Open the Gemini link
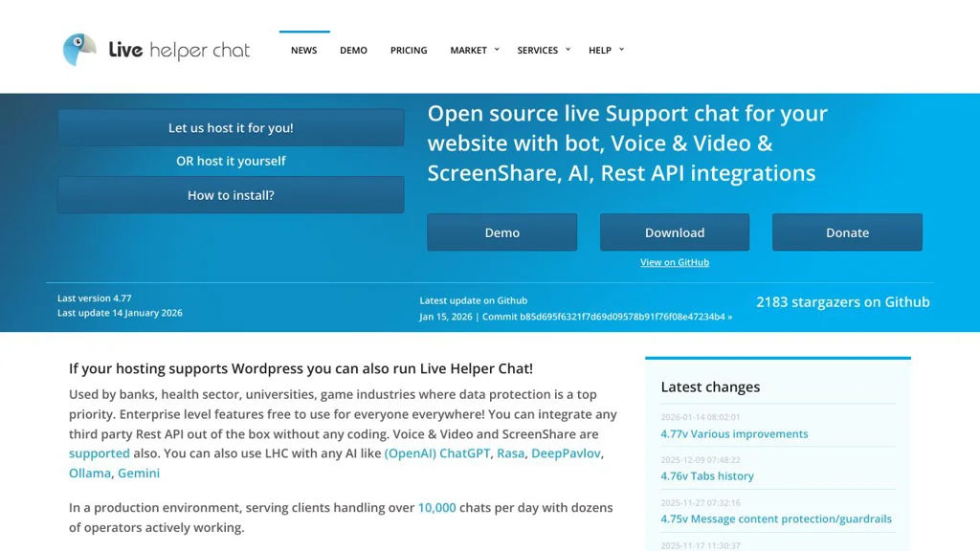 click(139, 473)
